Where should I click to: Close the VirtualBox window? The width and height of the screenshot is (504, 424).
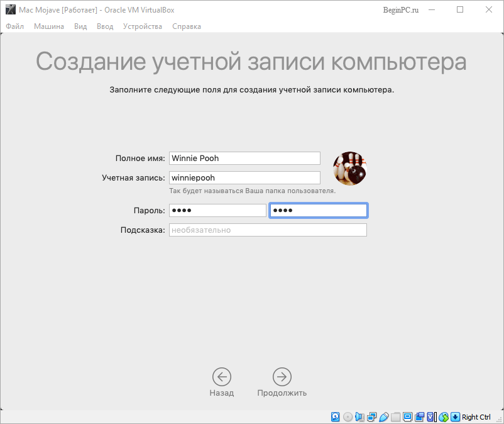click(488, 9)
